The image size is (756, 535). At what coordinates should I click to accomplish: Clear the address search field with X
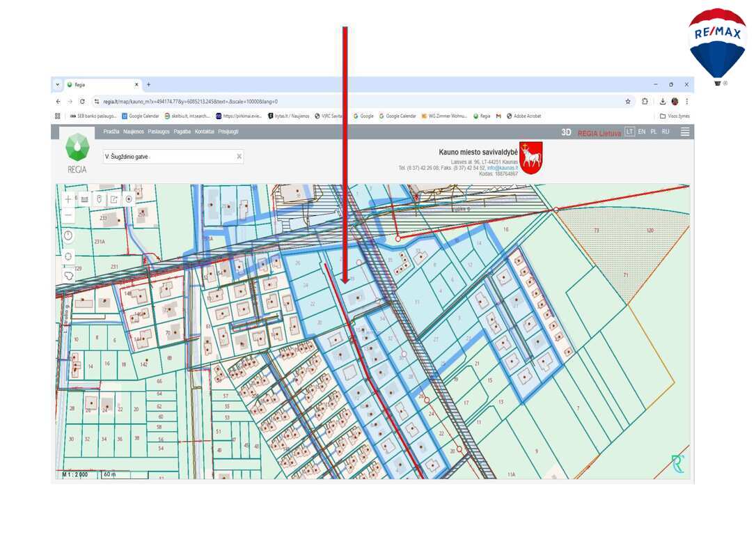coord(239,157)
